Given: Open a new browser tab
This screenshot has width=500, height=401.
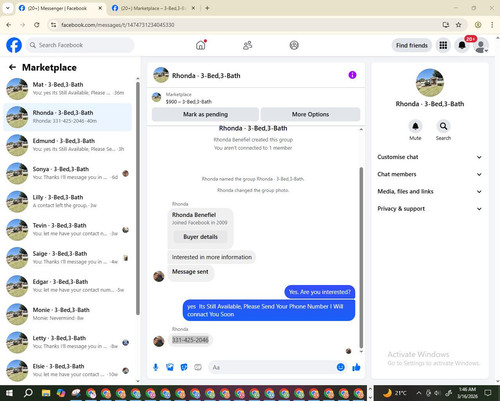Looking at the screenshot, I should 207,8.
